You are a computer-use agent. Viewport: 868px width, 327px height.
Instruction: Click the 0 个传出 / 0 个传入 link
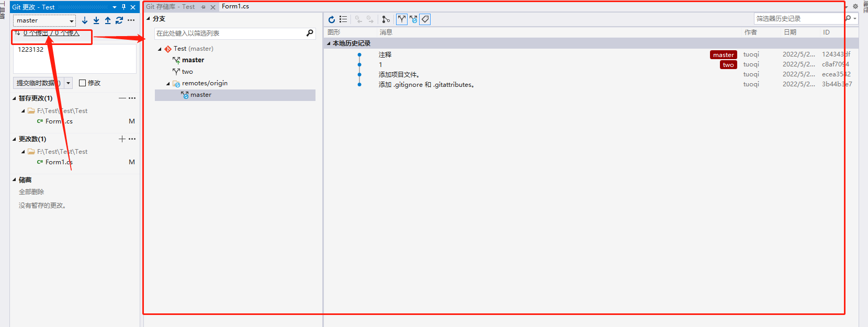[51, 33]
